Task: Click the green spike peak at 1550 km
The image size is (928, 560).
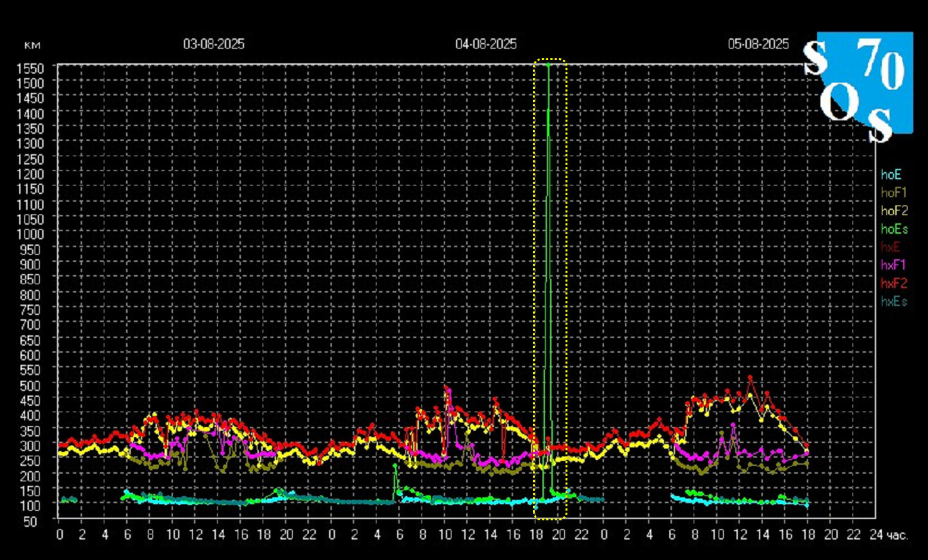Action: (x=548, y=65)
